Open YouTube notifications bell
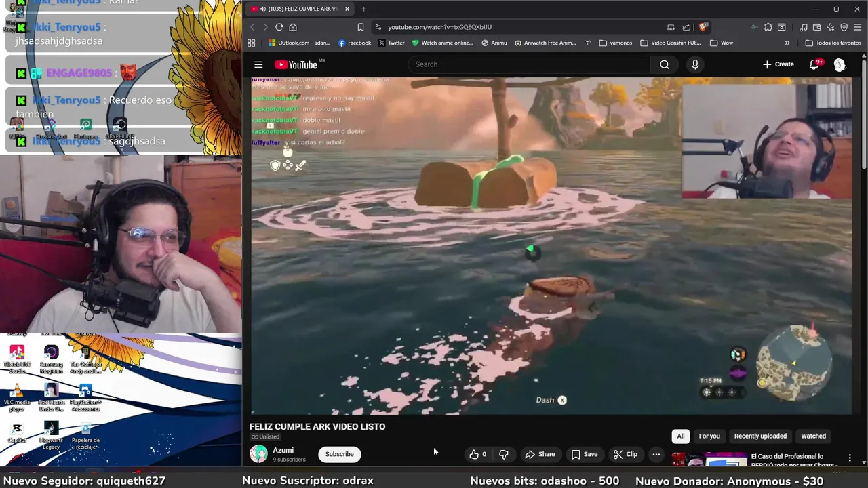 click(814, 64)
